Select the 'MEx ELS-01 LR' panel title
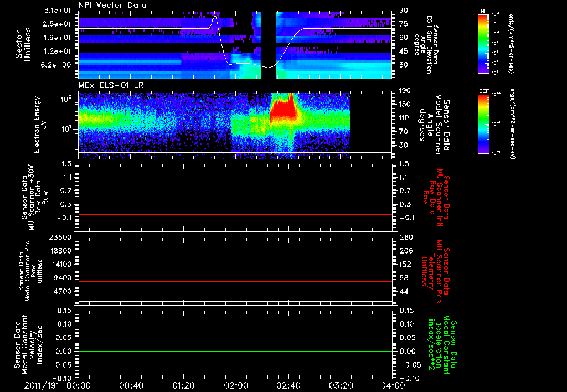567x392 pixels. click(x=111, y=86)
